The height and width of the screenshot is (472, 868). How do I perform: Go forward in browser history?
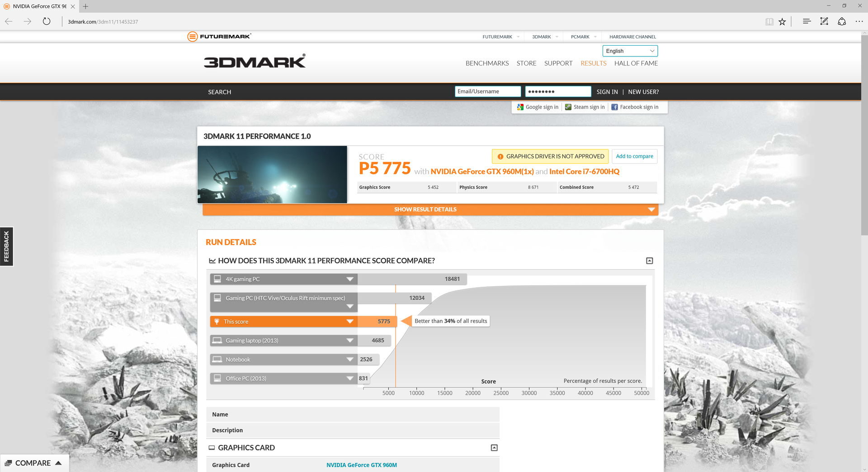click(x=28, y=21)
